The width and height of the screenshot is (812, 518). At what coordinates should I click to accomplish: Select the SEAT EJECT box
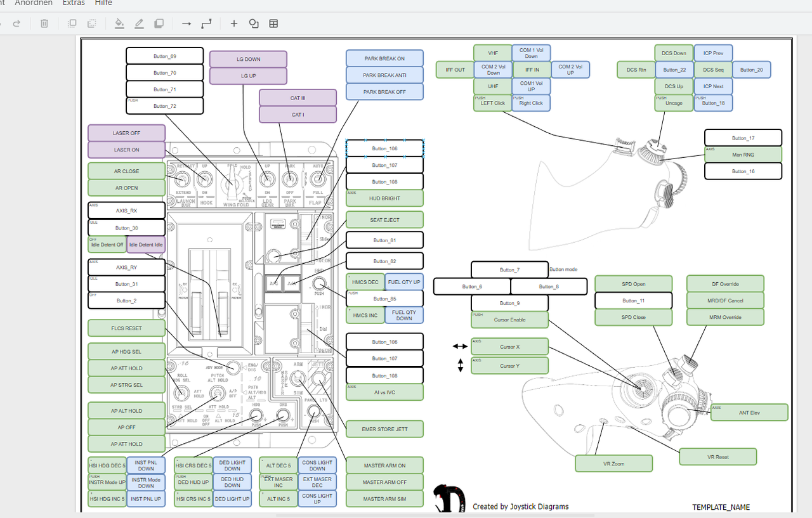pos(384,220)
